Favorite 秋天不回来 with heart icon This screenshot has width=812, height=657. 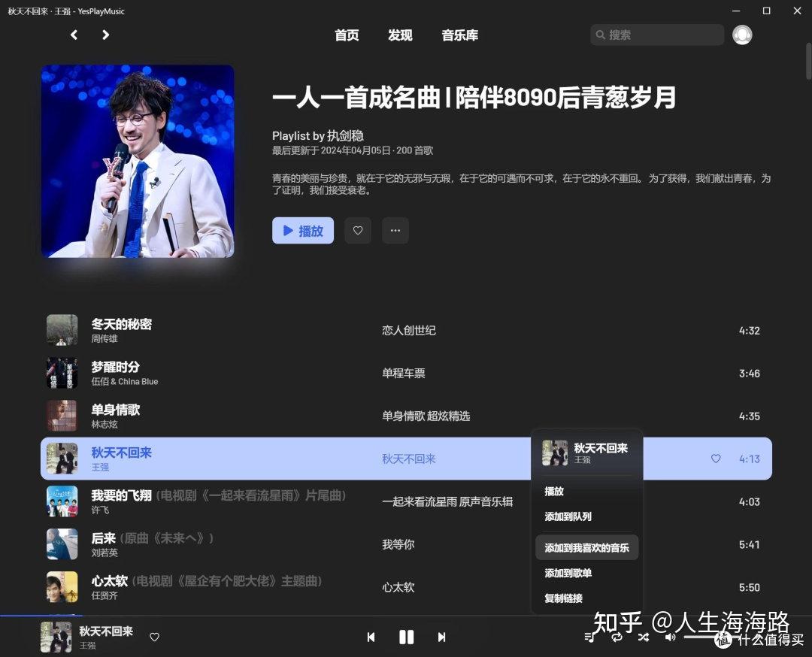(715, 459)
